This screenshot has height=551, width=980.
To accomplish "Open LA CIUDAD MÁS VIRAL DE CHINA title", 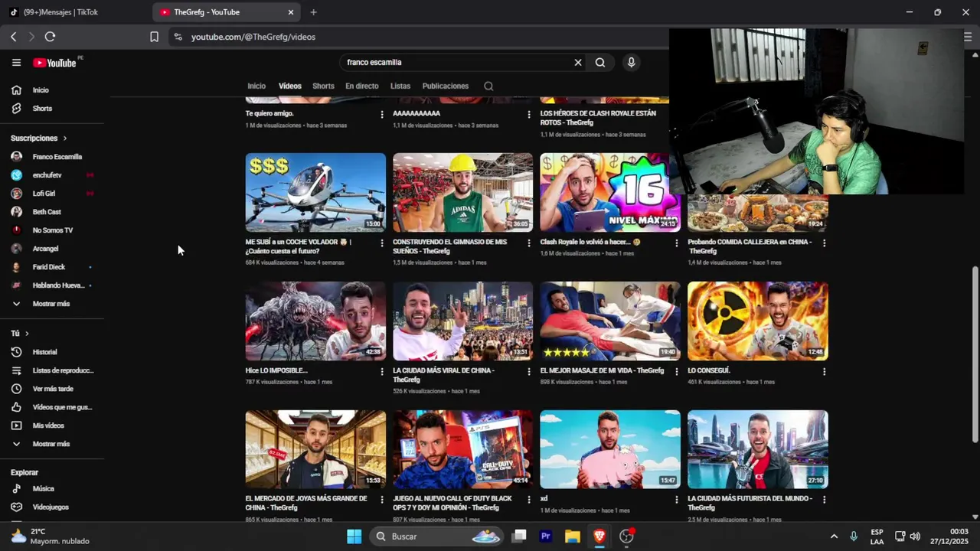I will click(444, 375).
